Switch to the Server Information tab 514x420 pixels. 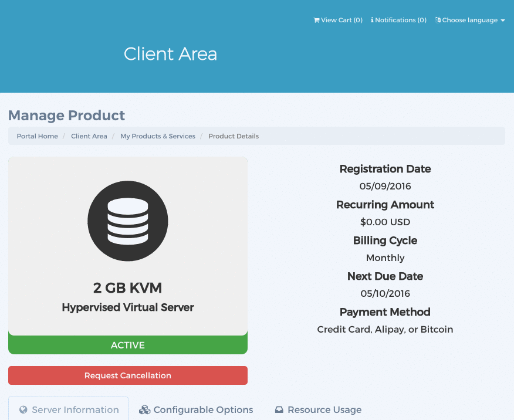(x=69, y=408)
